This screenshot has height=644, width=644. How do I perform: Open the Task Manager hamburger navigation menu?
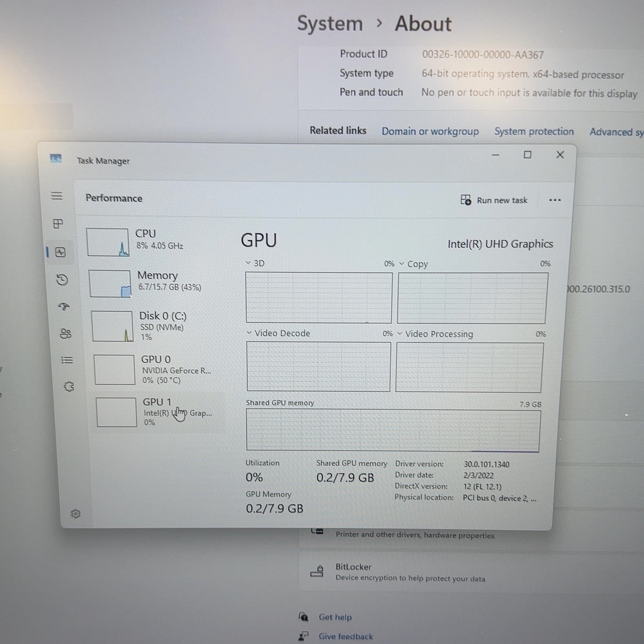tap(57, 196)
